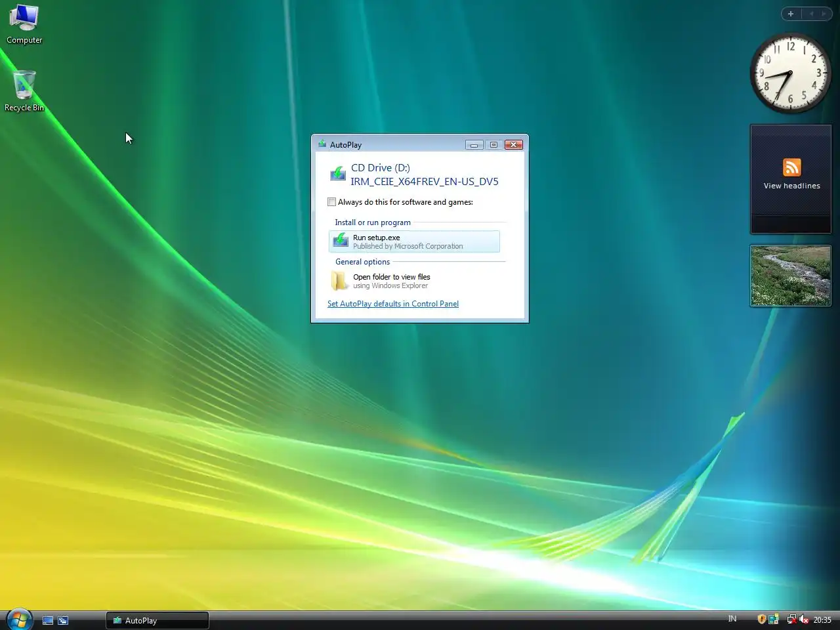Add a gadget with sidebar plus button

tap(791, 14)
